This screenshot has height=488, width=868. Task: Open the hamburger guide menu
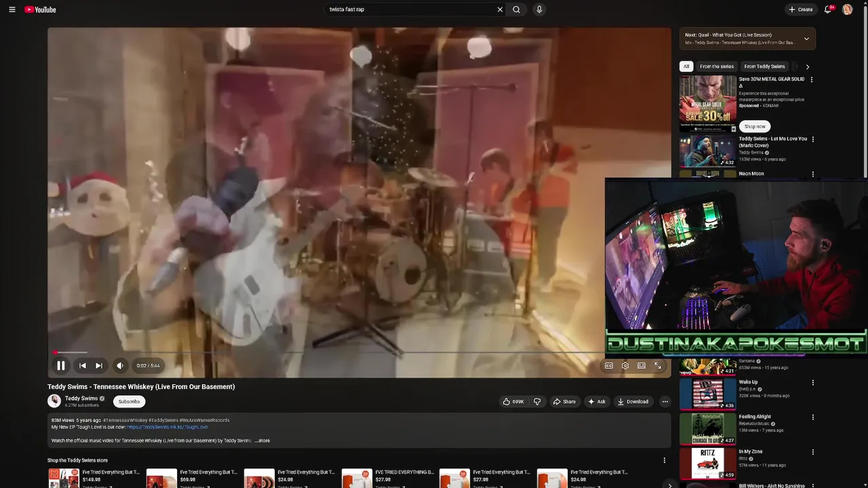pyautogui.click(x=12, y=9)
